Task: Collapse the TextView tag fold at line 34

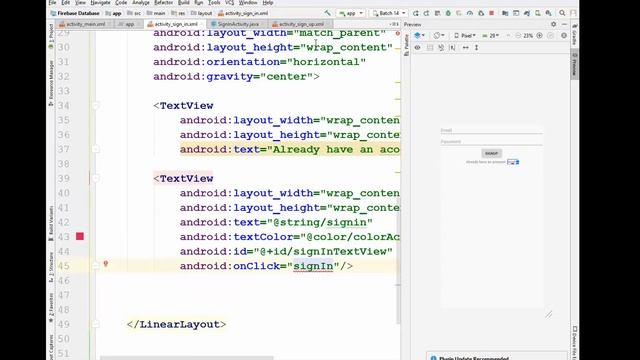Action: (x=96, y=106)
